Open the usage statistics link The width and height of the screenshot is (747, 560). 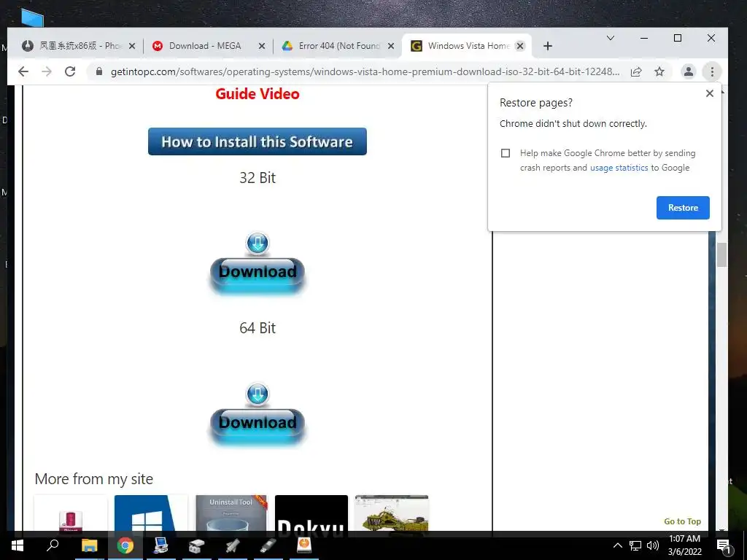point(619,168)
